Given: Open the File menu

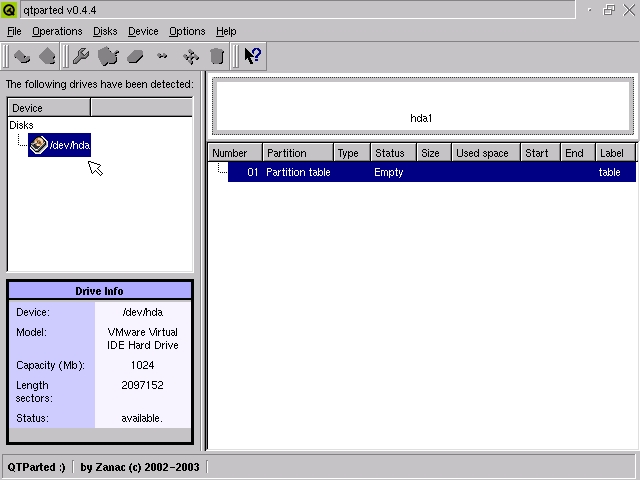Looking at the screenshot, I should point(14,31).
